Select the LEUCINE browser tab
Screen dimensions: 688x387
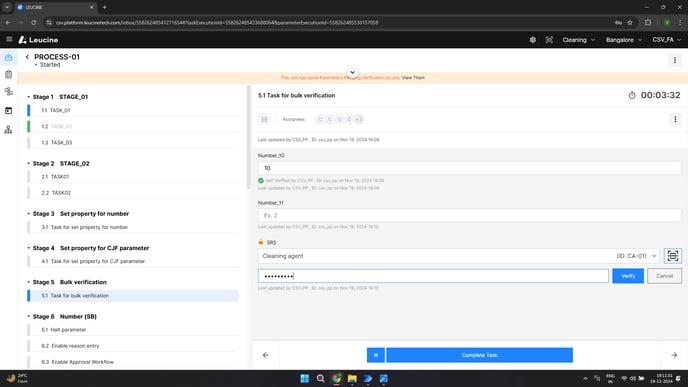click(55, 7)
